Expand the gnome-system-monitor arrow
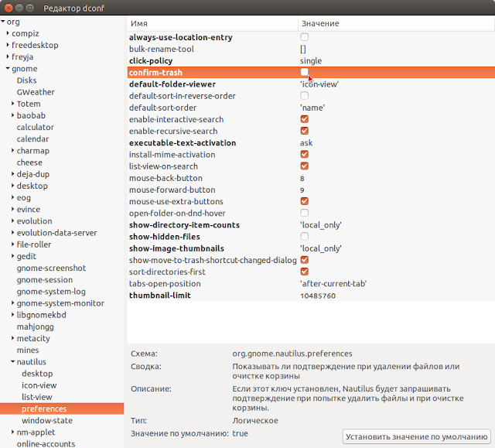This screenshot has height=448, width=495. click(12, 303)
